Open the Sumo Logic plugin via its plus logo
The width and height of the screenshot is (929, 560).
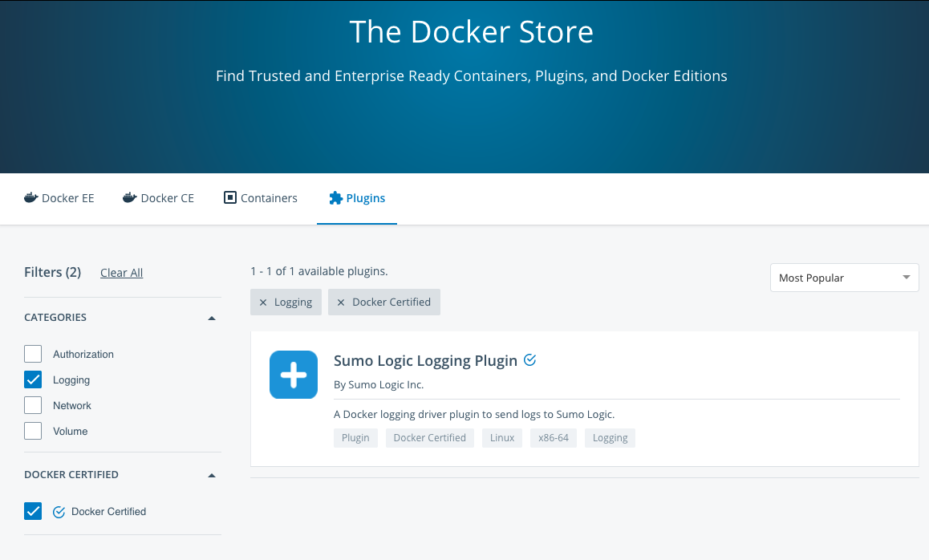coord(293,374)
